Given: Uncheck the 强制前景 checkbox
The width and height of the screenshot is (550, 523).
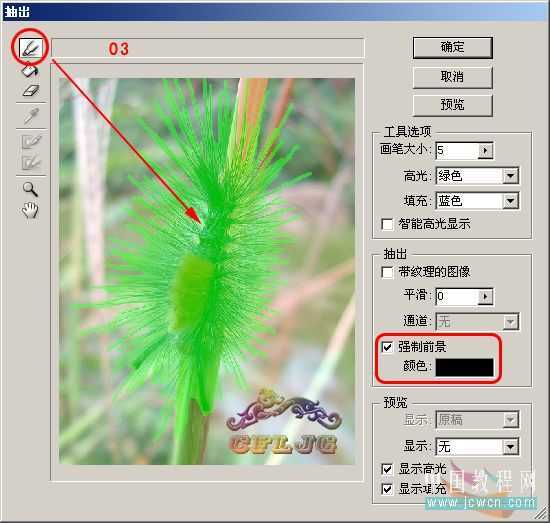Looking at the screenshot, I should click(x=387, y=347).
